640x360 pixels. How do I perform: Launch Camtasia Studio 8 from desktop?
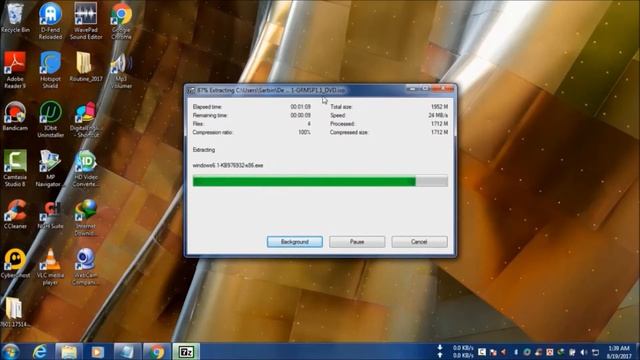pyautogui.click(x=15, y=168)
